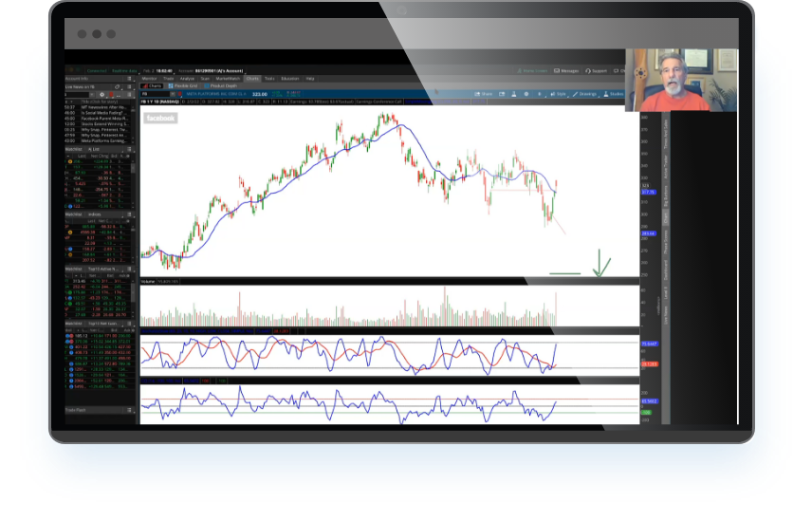
Task: Open the Flexible Grid sub-tab
Action: click(x=183, y=86)
